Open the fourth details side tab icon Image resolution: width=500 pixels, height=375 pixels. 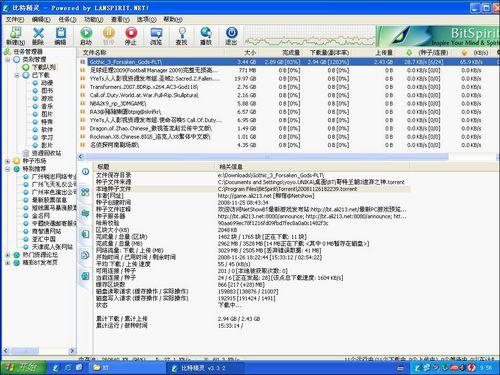85,234
